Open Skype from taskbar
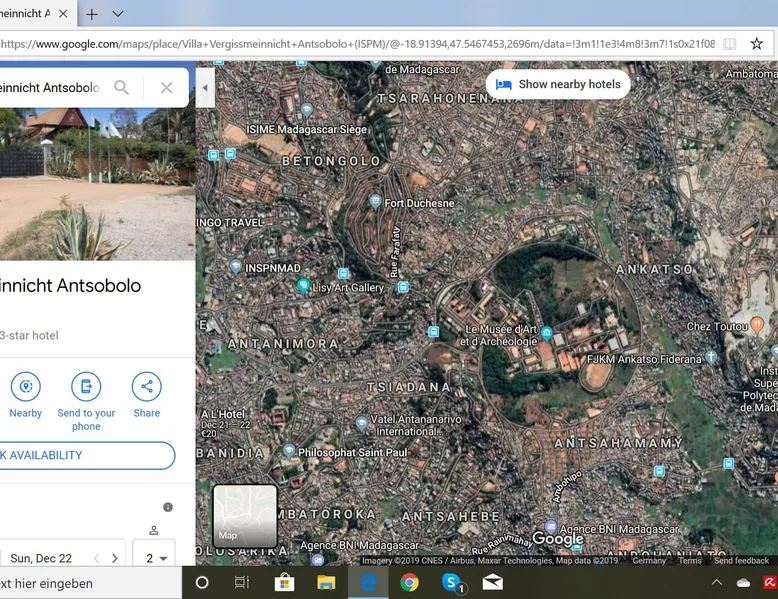778x599 pixels. click(452, 583)
